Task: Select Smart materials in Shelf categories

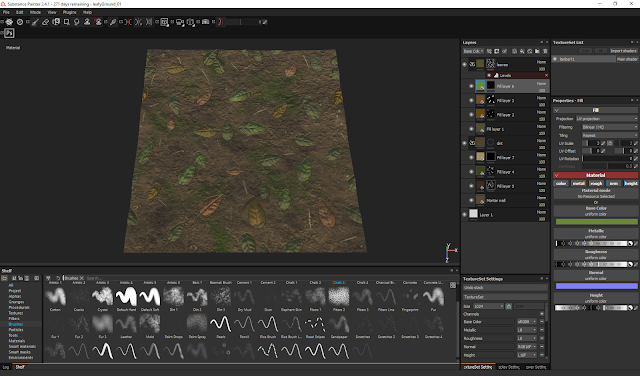Action: point(22,346)
